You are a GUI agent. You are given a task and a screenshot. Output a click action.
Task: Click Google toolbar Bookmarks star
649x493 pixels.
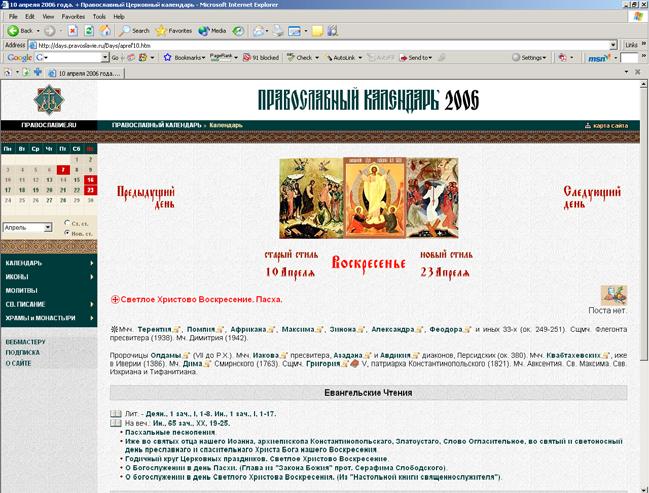[x=167, y=58]
